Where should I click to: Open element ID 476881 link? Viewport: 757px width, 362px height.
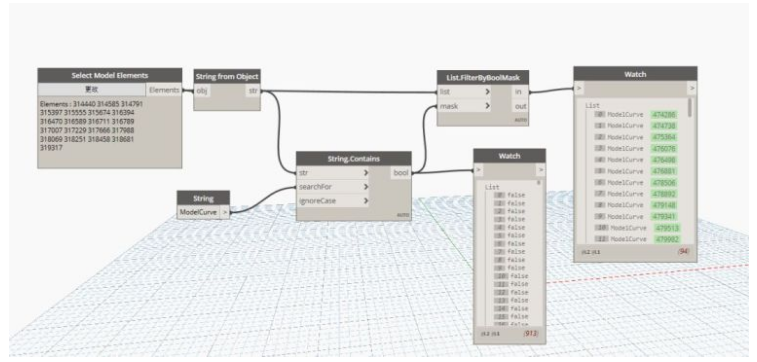click(664, 171)
